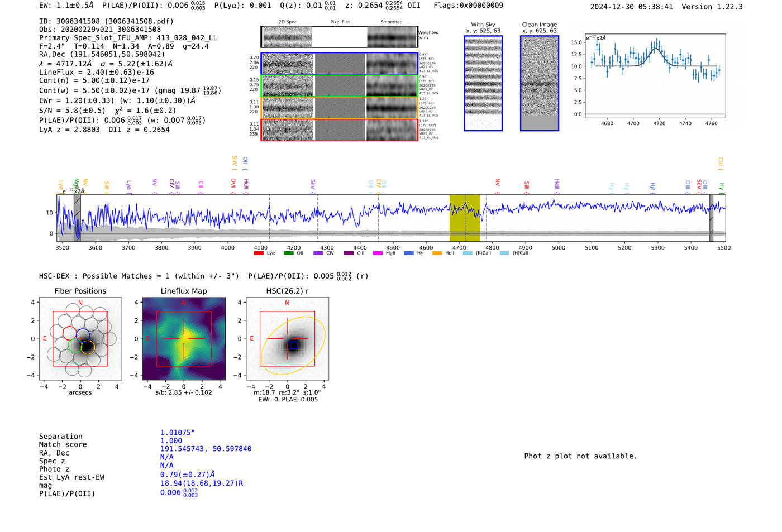The image size is (782, 532).
Task: Click the red Lyα legend swatch
Action: [259, 253]
